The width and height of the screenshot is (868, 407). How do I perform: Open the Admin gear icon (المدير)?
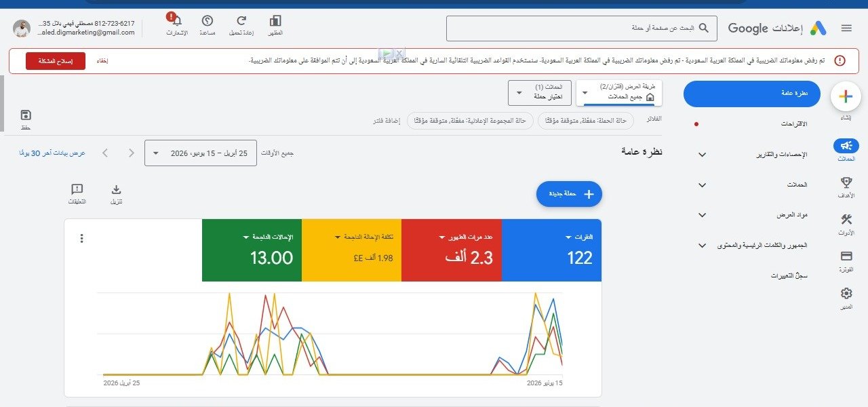pyautogui.click(x=846, y=293)
